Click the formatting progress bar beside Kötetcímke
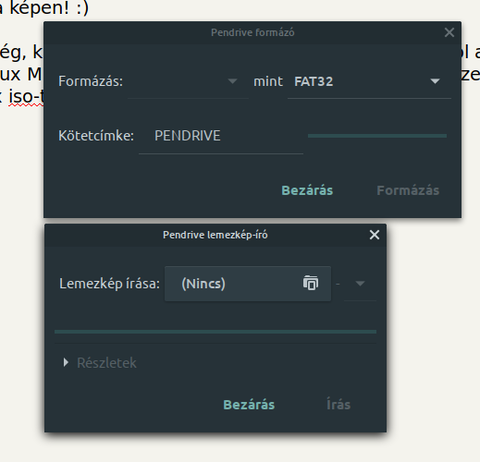480x462 pixels. click(377, 136)
